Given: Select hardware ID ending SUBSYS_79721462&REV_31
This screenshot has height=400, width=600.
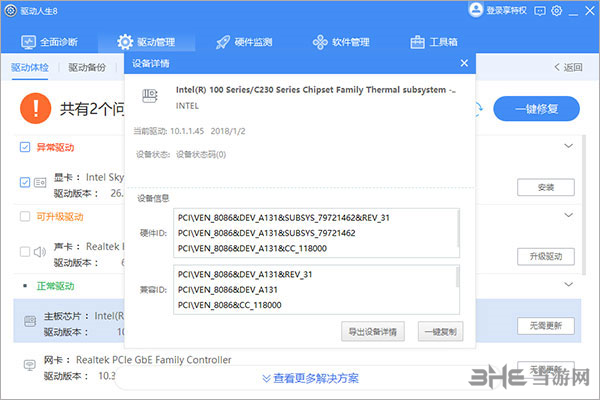Looking at the screenshot, I should 284,218.
